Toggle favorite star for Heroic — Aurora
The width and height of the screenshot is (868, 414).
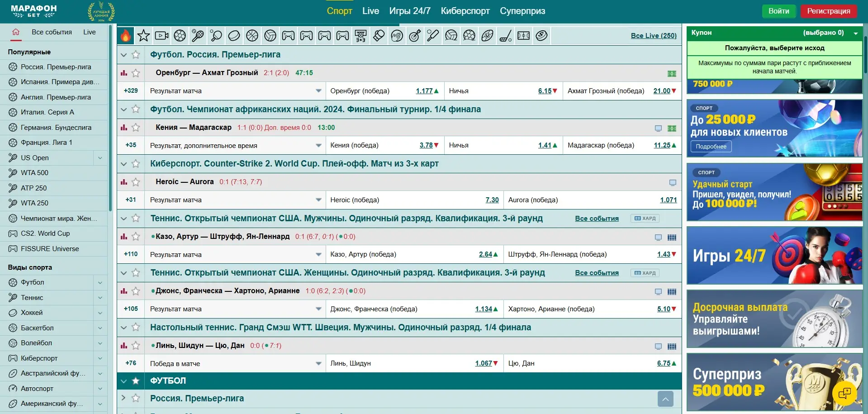click(136, 182)
